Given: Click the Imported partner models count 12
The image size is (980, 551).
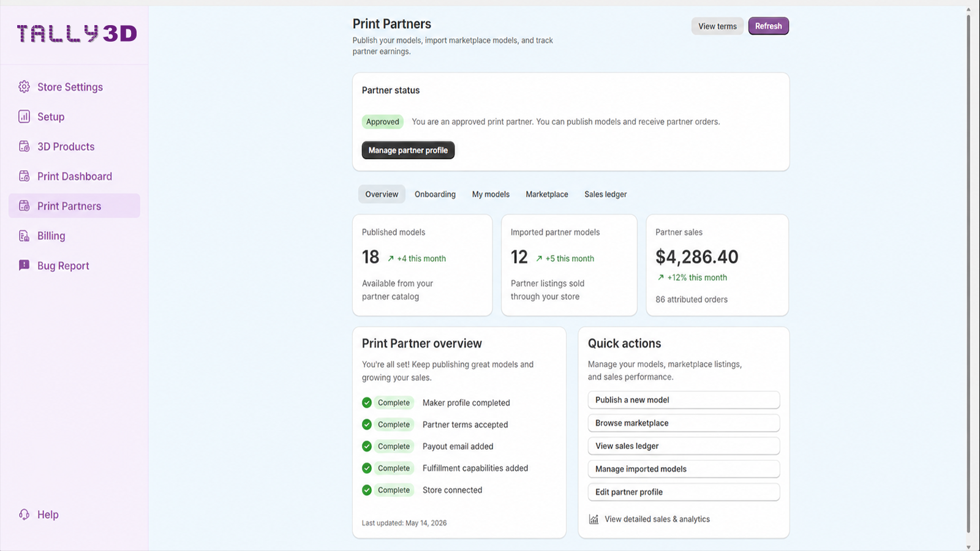Looking at the screenshot, I should tap(519, 257).
